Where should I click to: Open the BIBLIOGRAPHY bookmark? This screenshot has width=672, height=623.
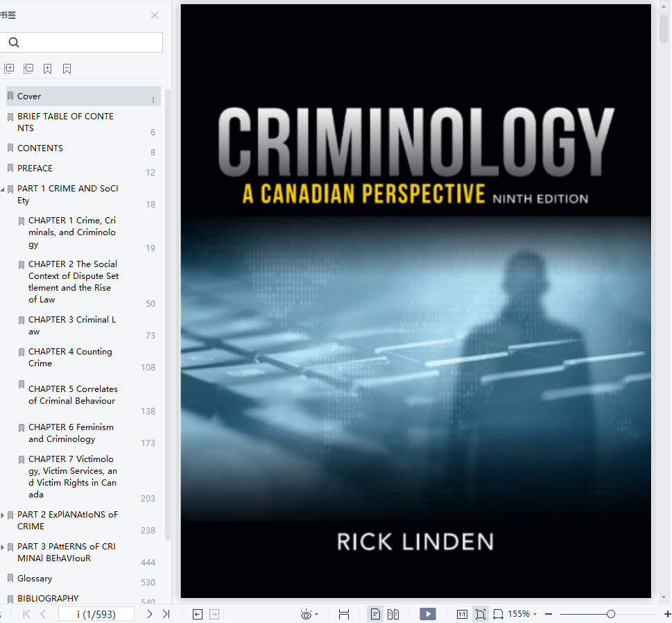48,598
